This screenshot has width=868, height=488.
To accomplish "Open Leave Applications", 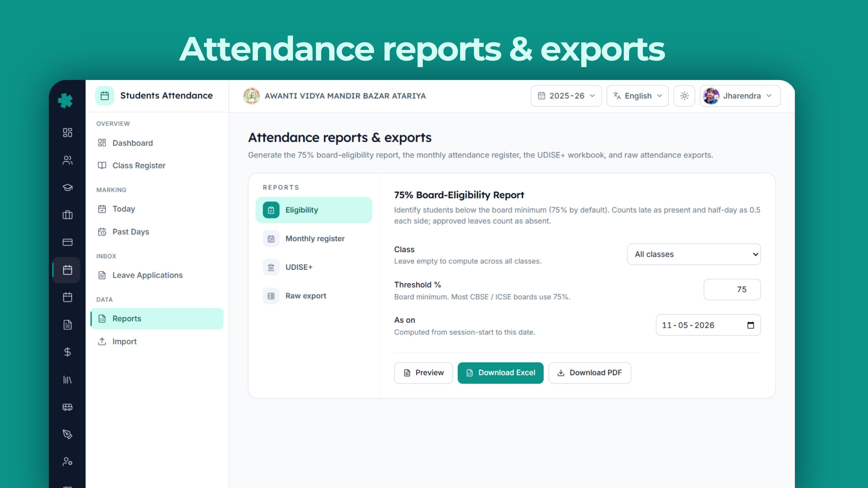I will coord(157,275).
